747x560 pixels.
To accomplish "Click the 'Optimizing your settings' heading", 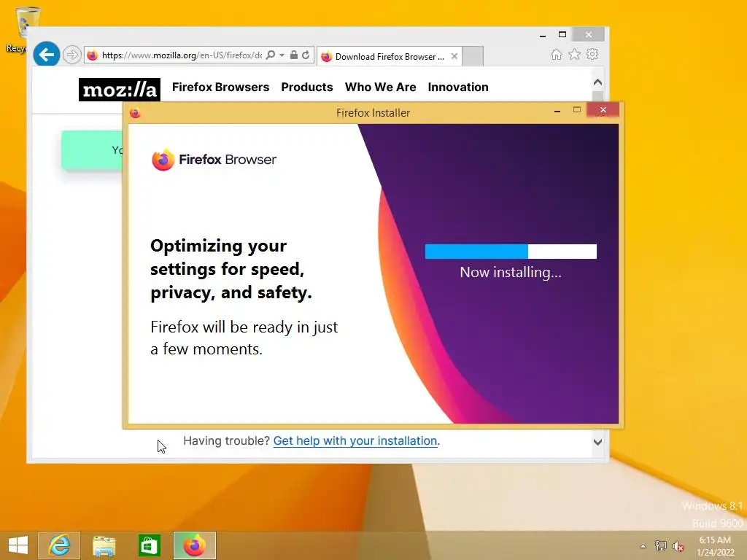I will point(231,270).
